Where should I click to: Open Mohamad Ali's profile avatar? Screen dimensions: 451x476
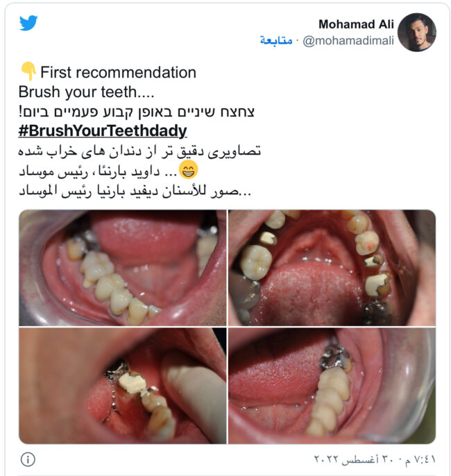[417, 32]
